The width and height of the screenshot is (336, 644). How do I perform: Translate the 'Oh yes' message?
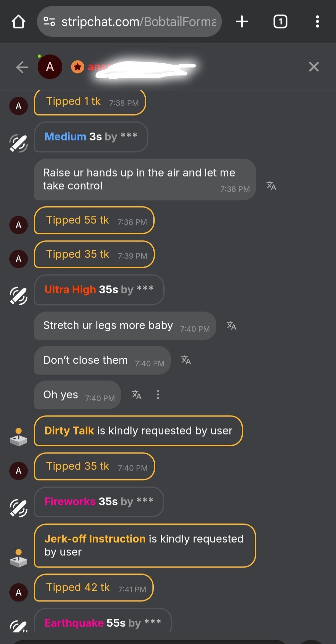click(137, 395)
